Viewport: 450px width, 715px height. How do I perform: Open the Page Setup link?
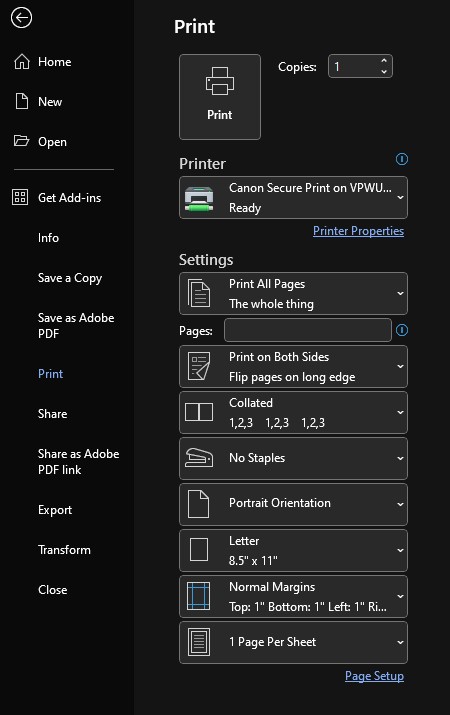pyautogui.click(x=374, y=676)
